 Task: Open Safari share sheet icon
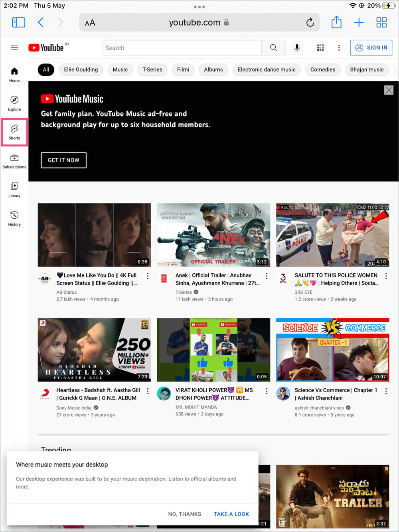(x=336, y=22)
